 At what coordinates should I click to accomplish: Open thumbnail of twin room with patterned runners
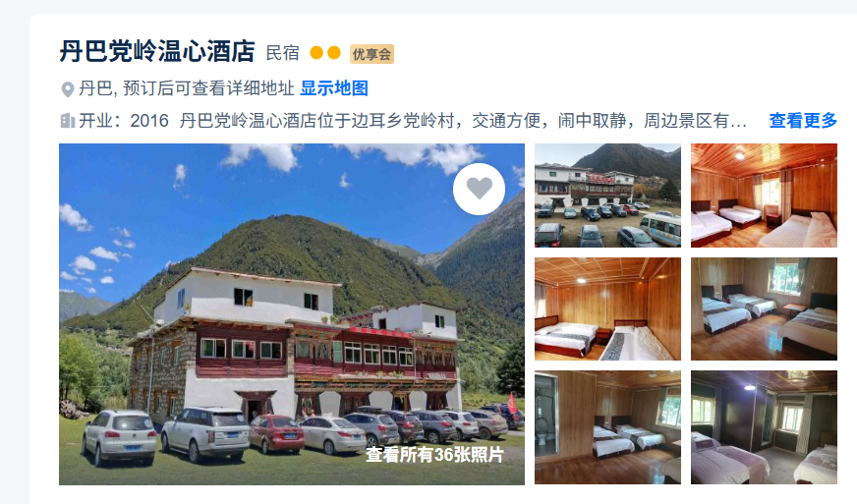[x=607, y=308]
